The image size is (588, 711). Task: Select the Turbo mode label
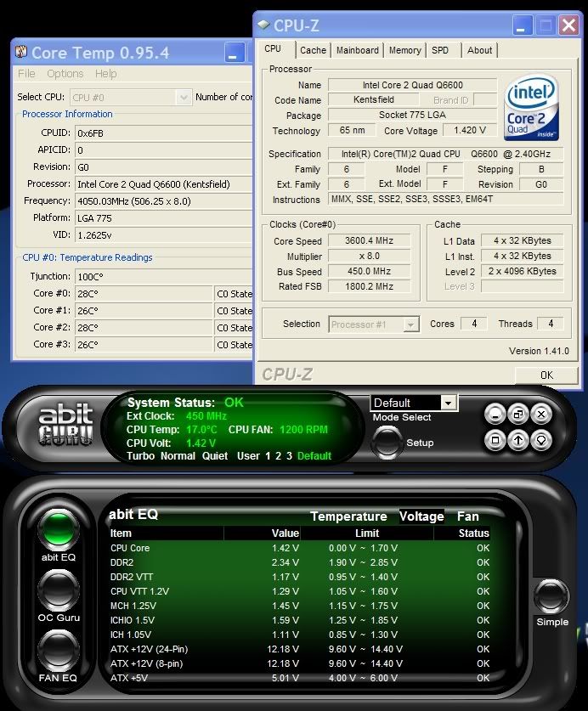point(141,455)
